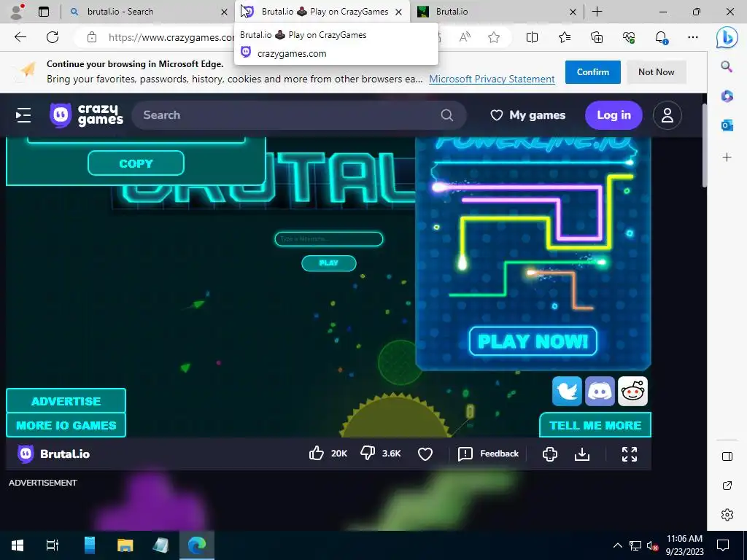Image resolution: width=747 pixels, height=560 pixels.
Task: Go back with the browser back arrow
Action: [20, 37]
